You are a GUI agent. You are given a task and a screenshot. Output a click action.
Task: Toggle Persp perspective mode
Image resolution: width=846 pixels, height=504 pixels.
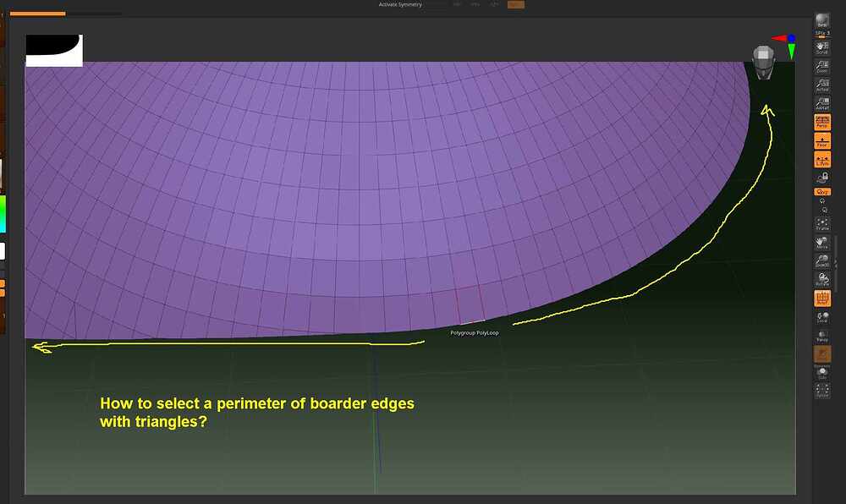point(822,122)
